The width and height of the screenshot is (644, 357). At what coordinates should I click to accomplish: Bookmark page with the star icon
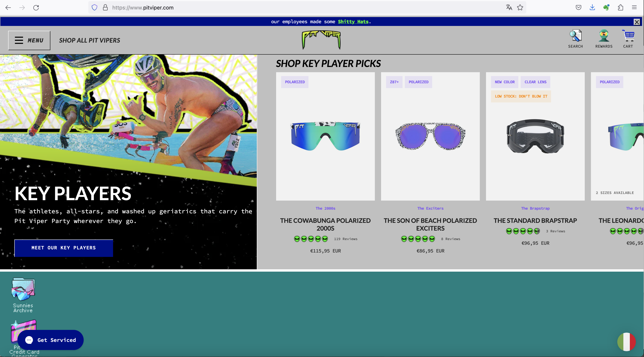click(x=520, y=8)
